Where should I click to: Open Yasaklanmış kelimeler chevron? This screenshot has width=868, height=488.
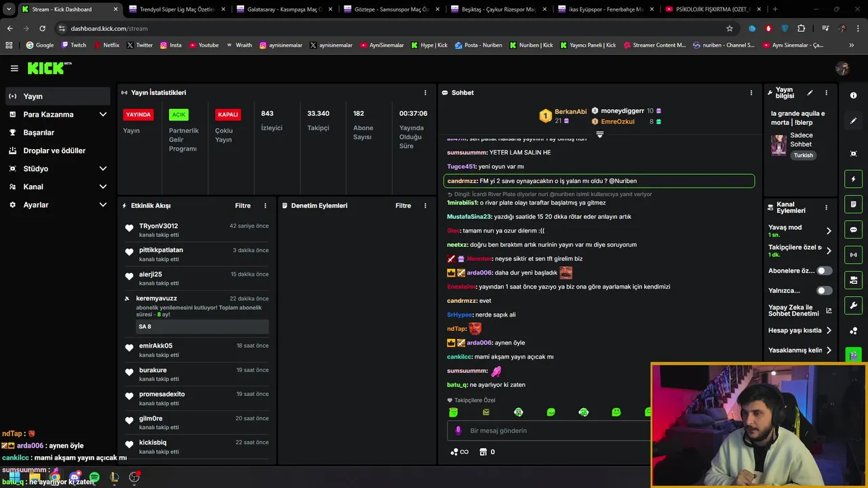(x=828, y=350)
